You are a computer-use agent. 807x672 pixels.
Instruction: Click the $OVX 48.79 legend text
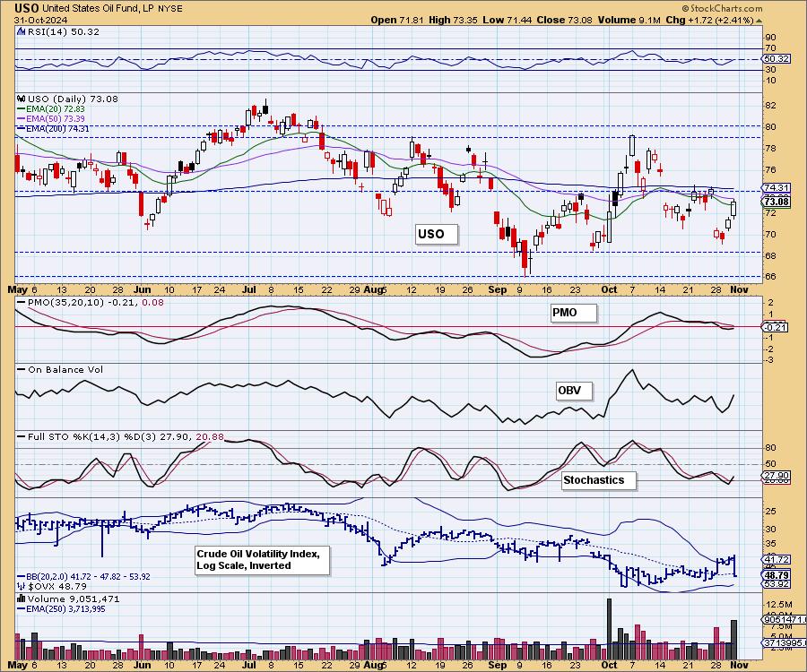56,586
